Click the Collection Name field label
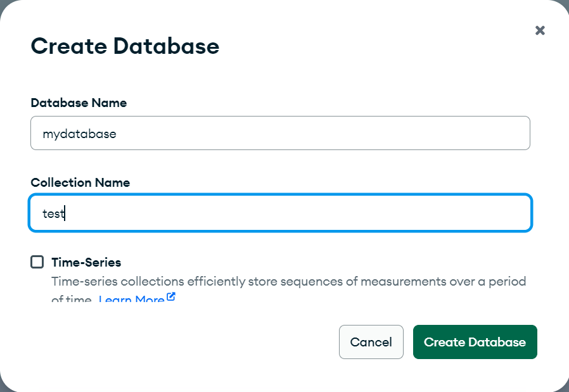This screenshot has height=392, width=569. point(80,182)
